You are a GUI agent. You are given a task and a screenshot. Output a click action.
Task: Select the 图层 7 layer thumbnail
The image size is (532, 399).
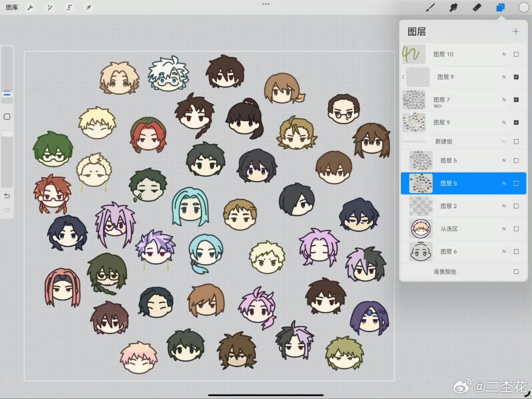pos(414,100)
